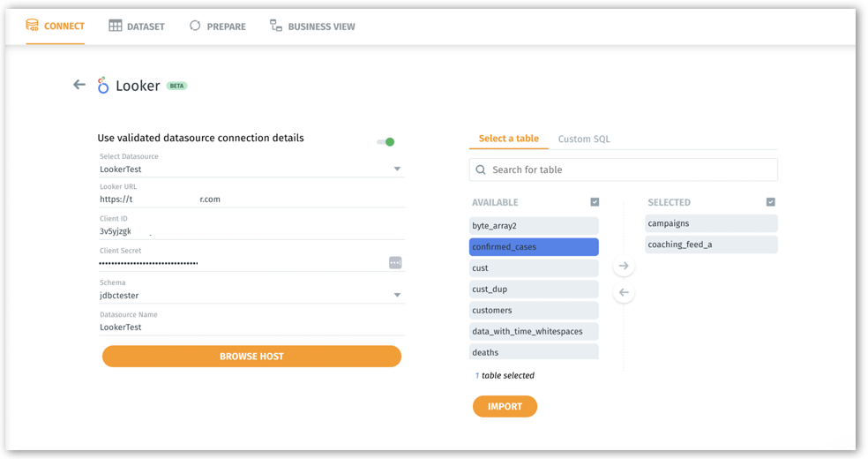The image size is (868, 459).
Task: Go to the Business View tab
Action: (312, 26)
